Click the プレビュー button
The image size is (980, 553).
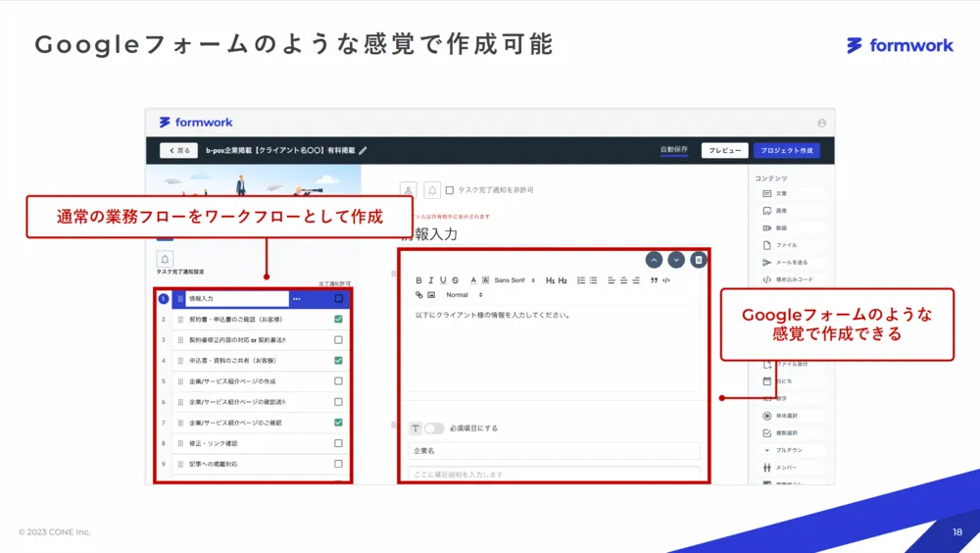pos(724,151)
